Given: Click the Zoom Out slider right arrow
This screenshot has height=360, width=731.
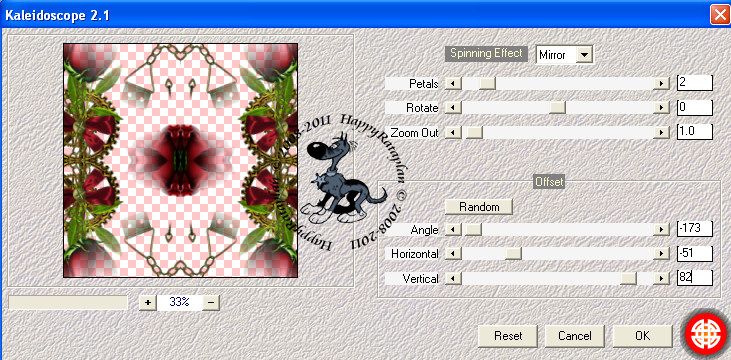Looking at the screenshot, I should click(661, 132).
